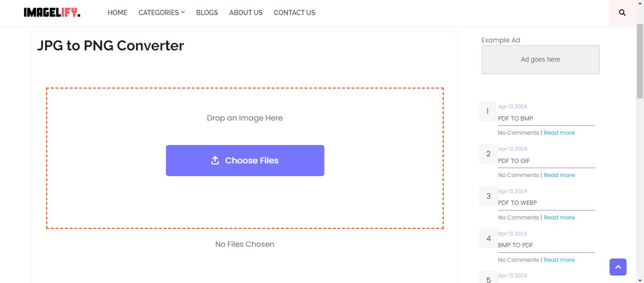Navigate to ABOUT US
The width and height of the screenshot is (644, 283).
point(246,13)
